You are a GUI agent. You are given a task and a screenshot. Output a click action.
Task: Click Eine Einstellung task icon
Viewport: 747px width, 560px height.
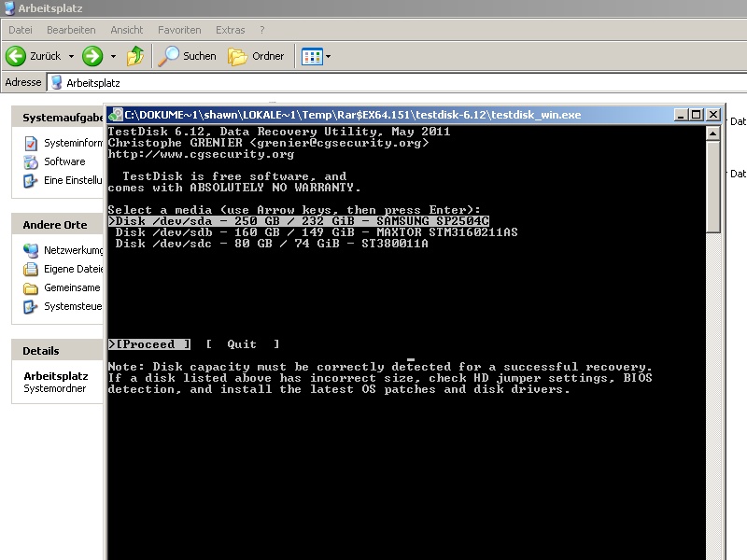(31, 180)
